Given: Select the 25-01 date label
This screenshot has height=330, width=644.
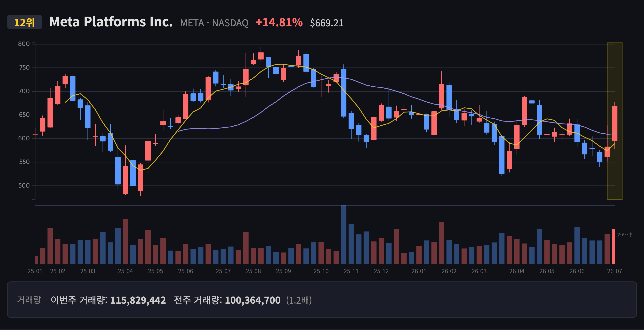Looking at the screenshot, I should (35, 271).
